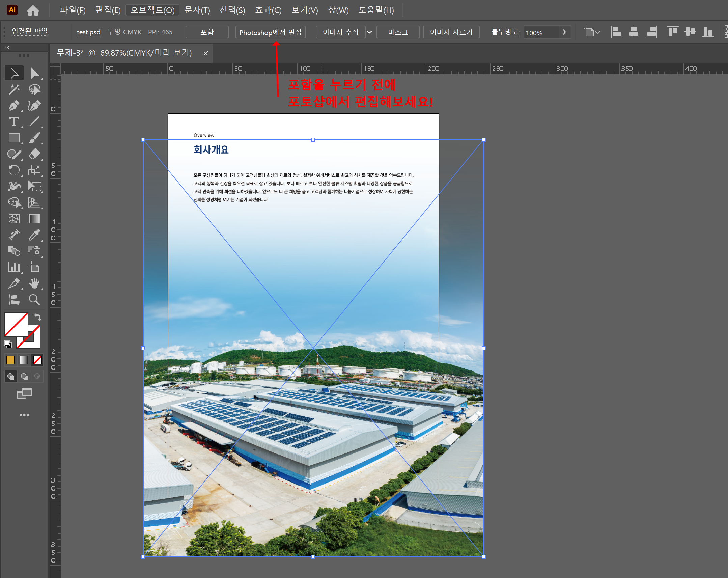Open the 오브젝트(O) menu
This screenshot has width=728, height=578.
pos(152,10)
